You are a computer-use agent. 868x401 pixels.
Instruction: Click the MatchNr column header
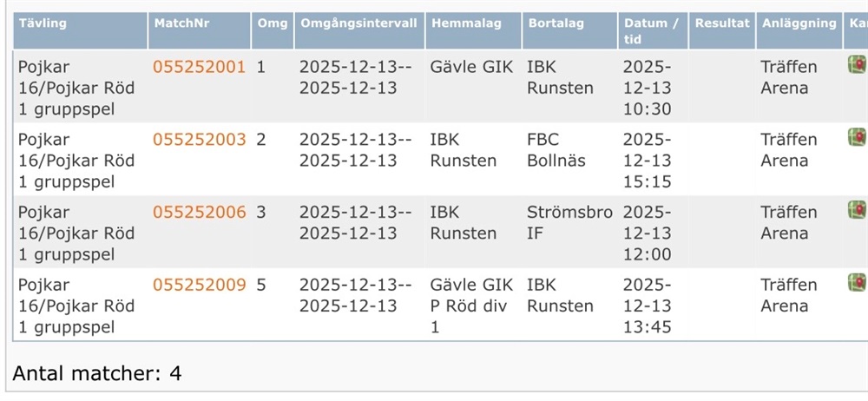pos(178,23)
